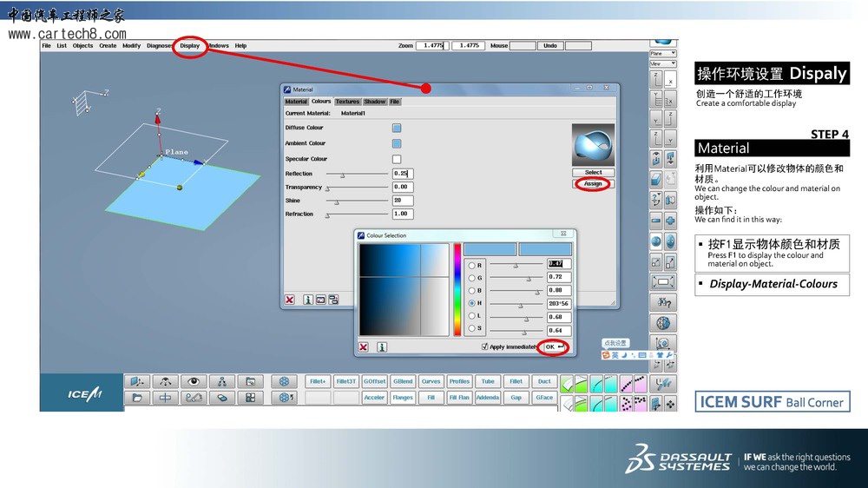Click the Reflection value input field
Screen dimensions: 868x488
[x=403, y=174]
